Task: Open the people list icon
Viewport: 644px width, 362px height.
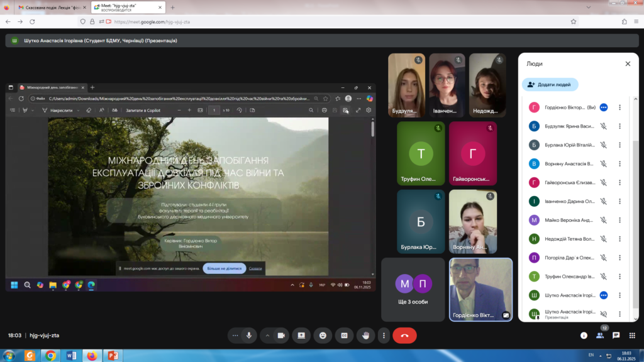Action: point(600,336)
